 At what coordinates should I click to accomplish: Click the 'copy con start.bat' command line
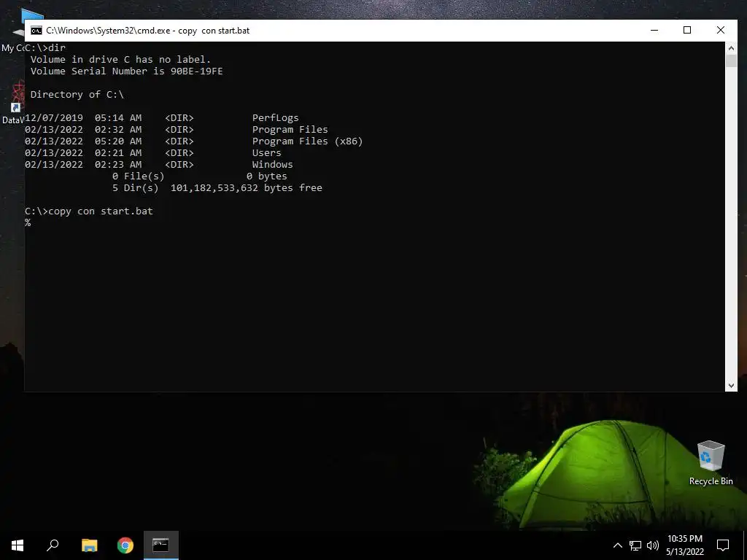[x=101, y=211]
